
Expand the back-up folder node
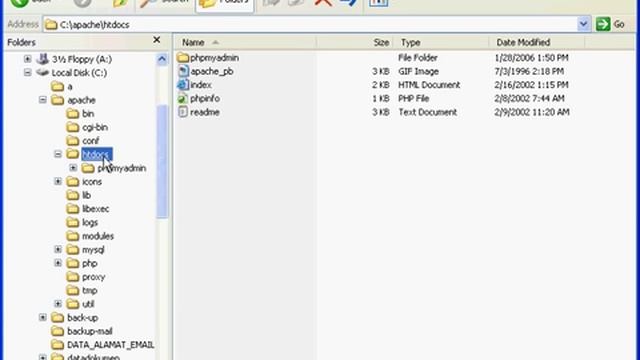click(42, 318)
